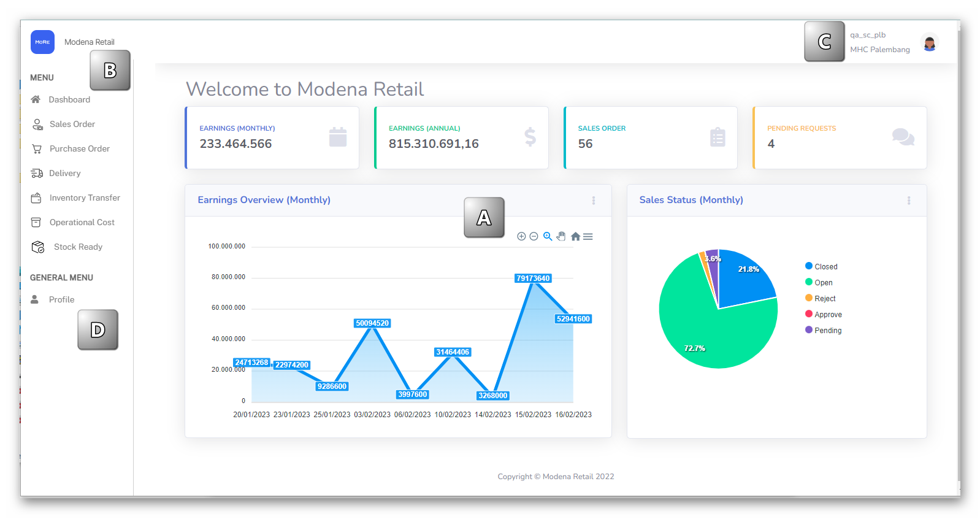Click the 79173640 data point label

click(x=533, y=279)
